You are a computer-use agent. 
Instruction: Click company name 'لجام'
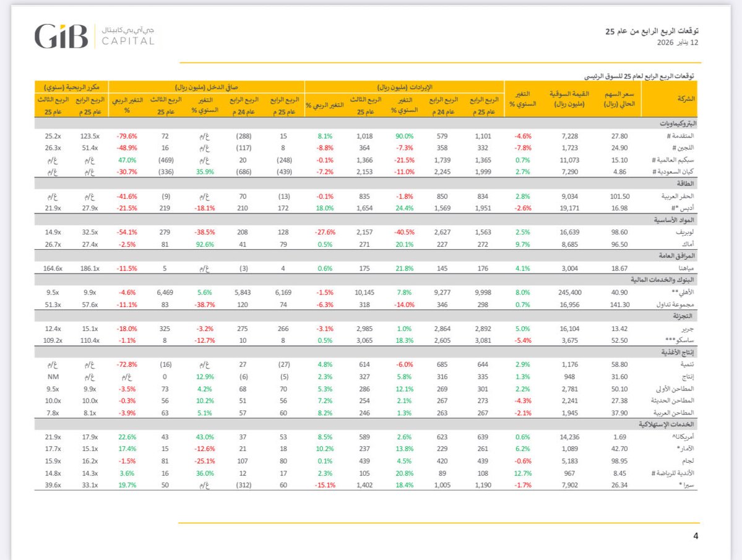688,461
